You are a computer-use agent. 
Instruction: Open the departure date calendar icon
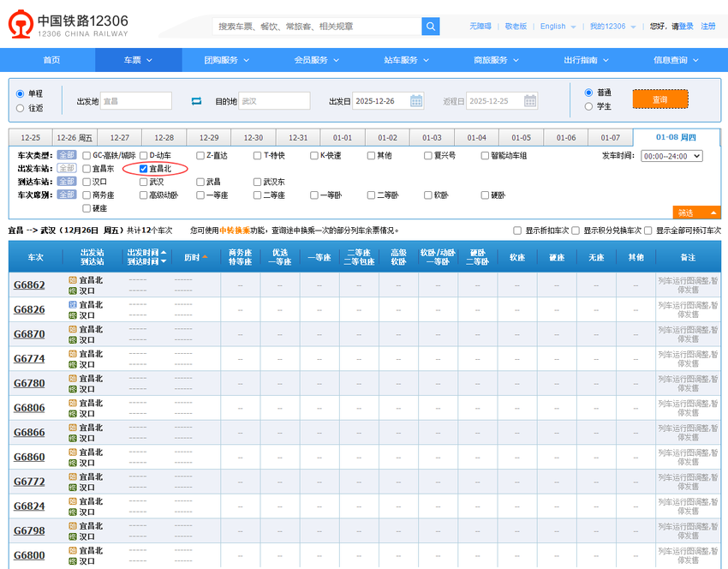pyautogui.click(x=416, y=101)
